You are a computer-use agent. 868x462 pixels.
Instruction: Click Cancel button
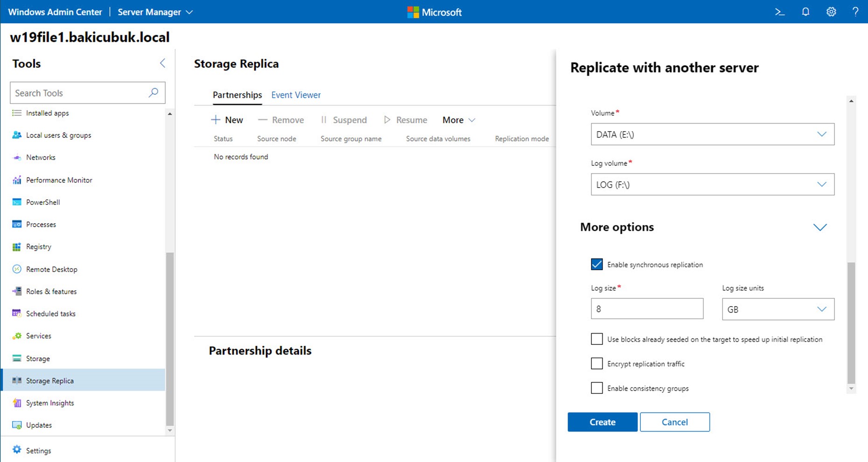(675, 422)
